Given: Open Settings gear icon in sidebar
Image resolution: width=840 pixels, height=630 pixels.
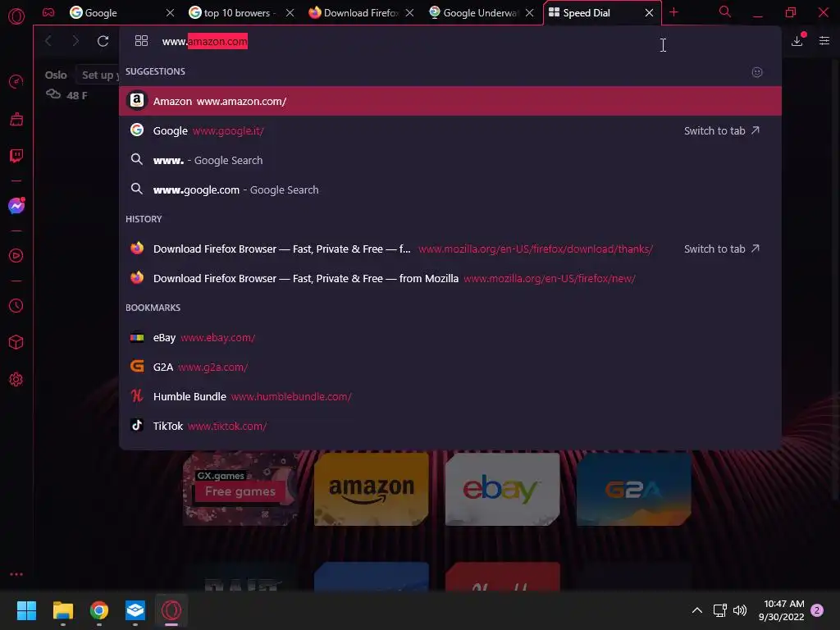Looking at the screenshot, I should click(x=16, y=379).
